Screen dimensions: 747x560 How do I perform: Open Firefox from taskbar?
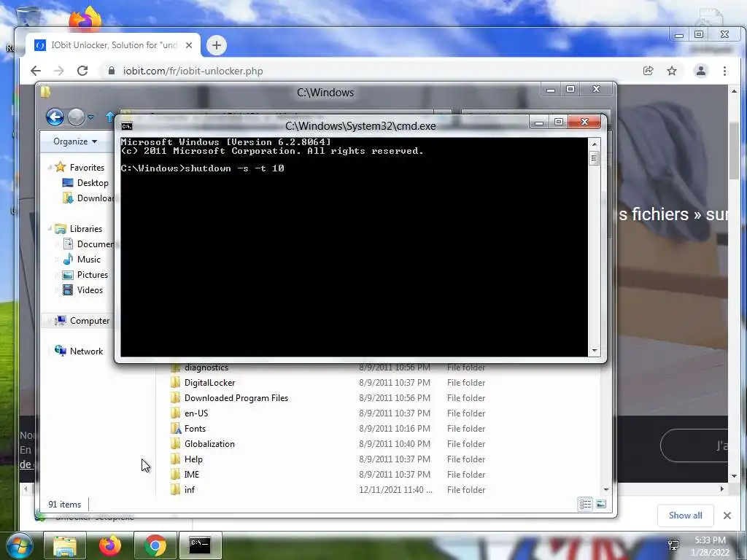pyautogui.click(x=110, y=545)
